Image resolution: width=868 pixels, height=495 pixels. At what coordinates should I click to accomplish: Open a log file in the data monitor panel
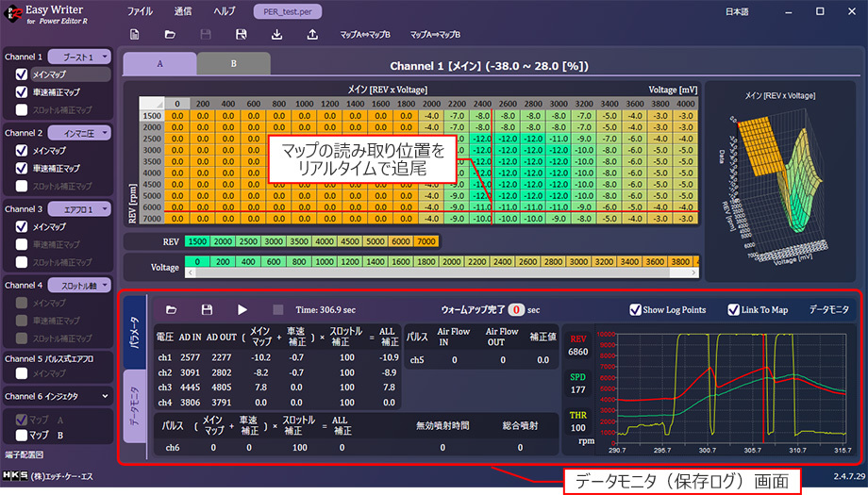pos(171,309)
